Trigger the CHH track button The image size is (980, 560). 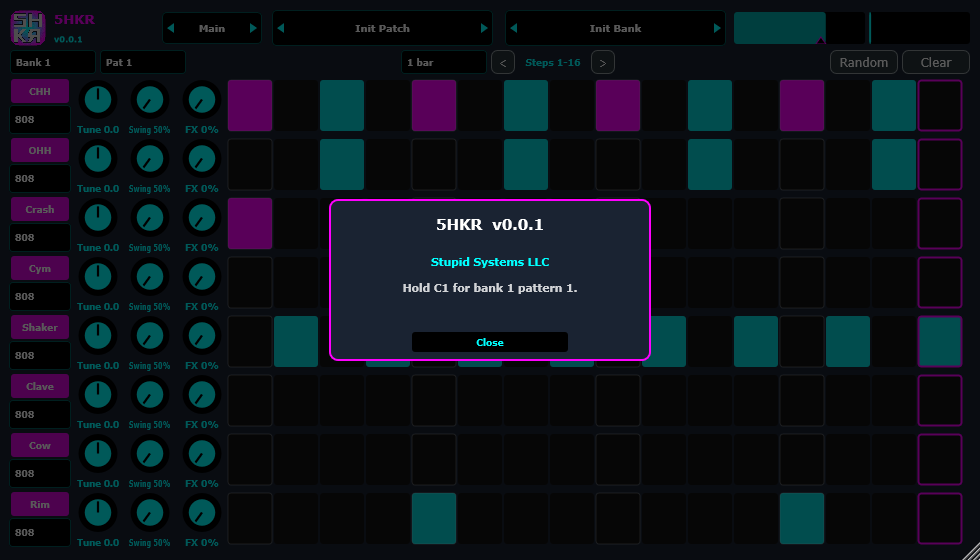pos(40,91)
